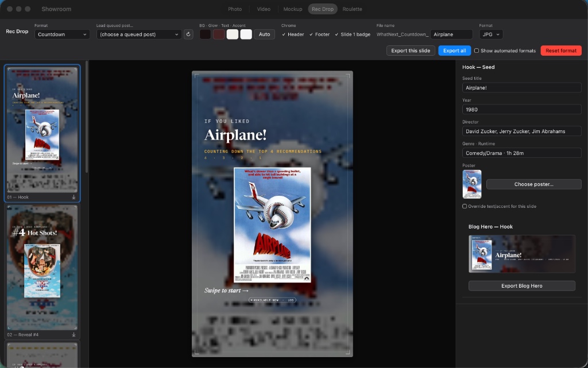The height and width of the screenshot is (368, 588).
Task: Click the slide list scrollbar
Action: (87, 117)
